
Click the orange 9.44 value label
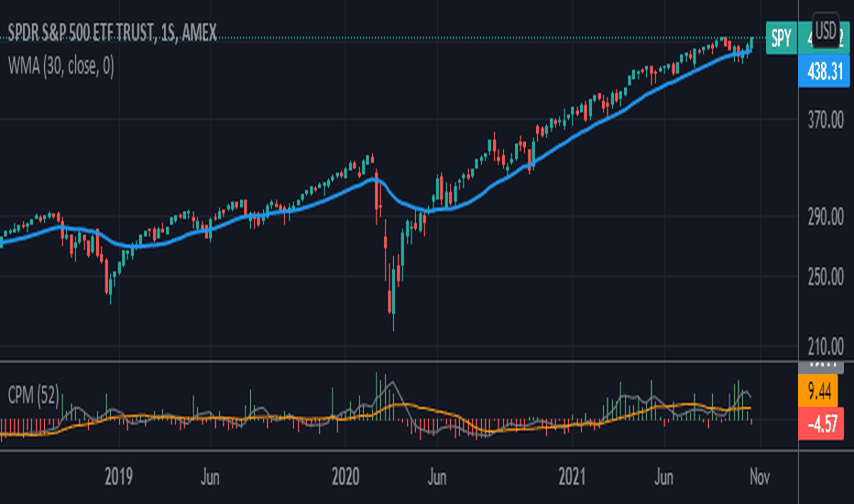(818, 390)
